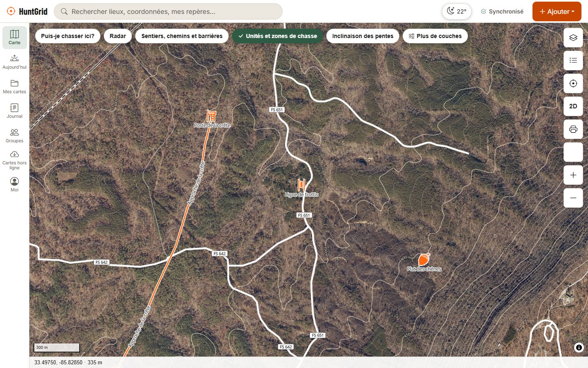
Task: Toggle the 2D map view
Action: tap(573, 106)
